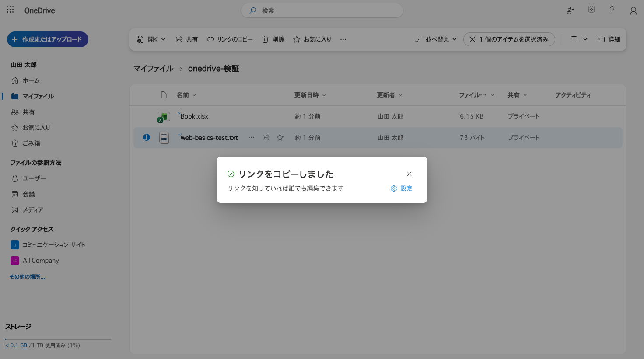
Task: Click 山田 太郎 in Book.xlsx row
Action: coord(390,116)
